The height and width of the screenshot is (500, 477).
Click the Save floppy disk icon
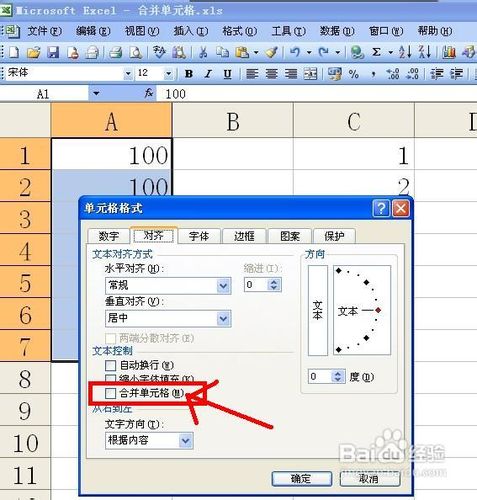click(53, 52)
